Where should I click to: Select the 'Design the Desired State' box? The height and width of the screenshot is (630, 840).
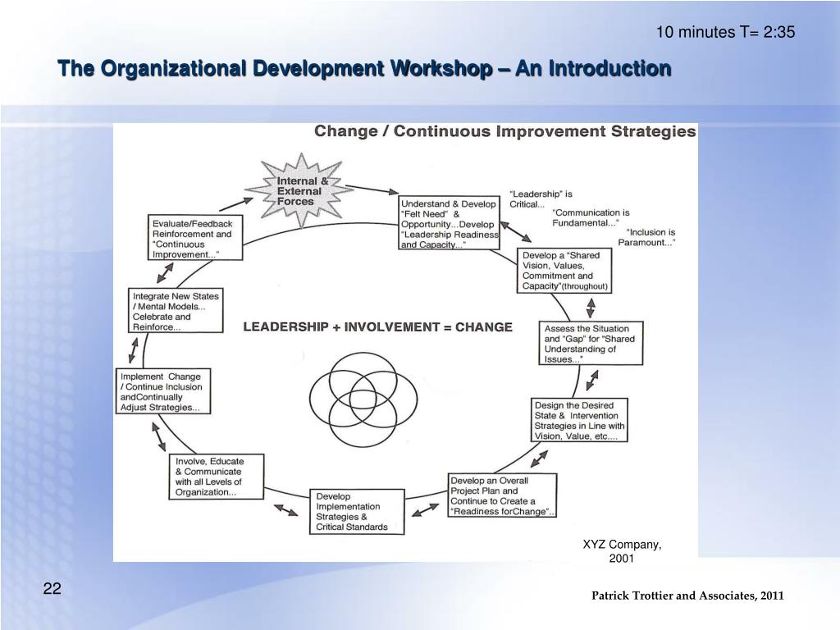click(x=578, y=421)
